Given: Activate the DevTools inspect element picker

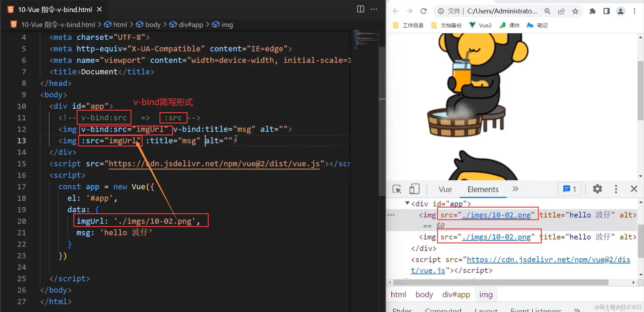Looking at the screenshot, I should click(397, 189).
